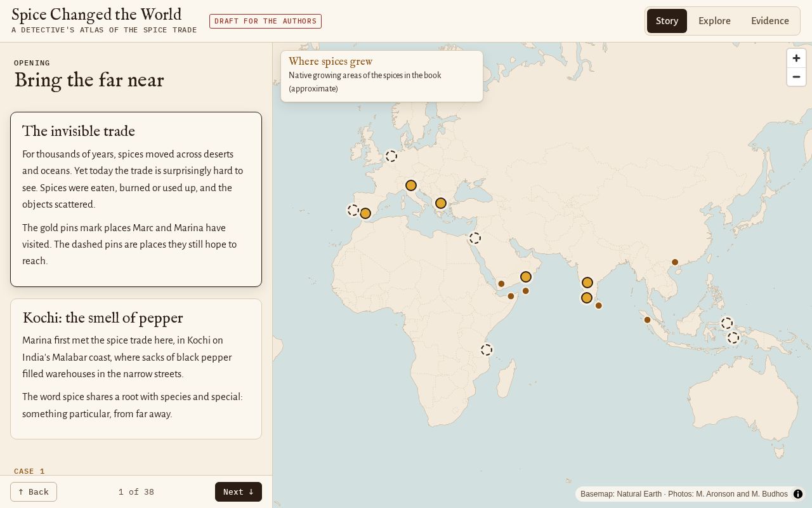
Task: Click the brown dot on Socotra island
Action: click(x=525, y=291)
